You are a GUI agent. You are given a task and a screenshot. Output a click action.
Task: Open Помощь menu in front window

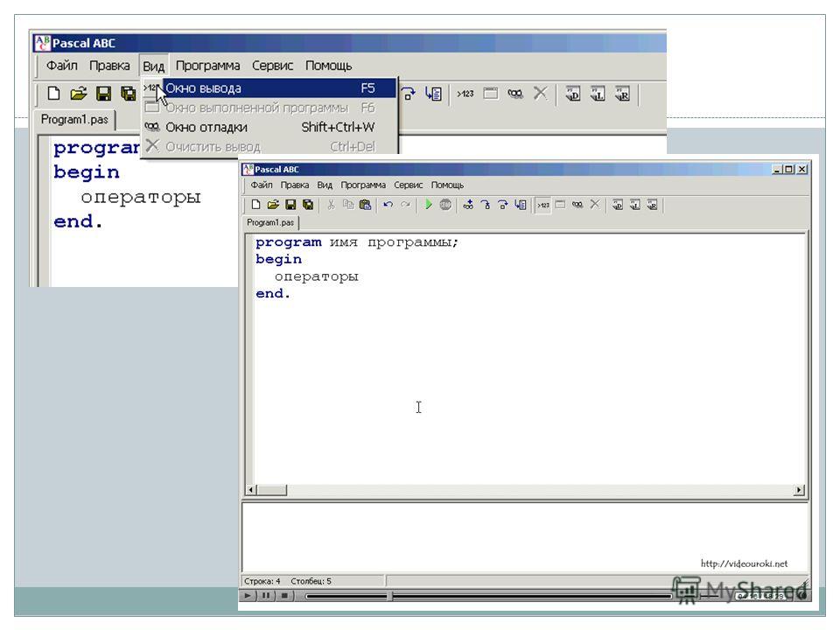447,185
